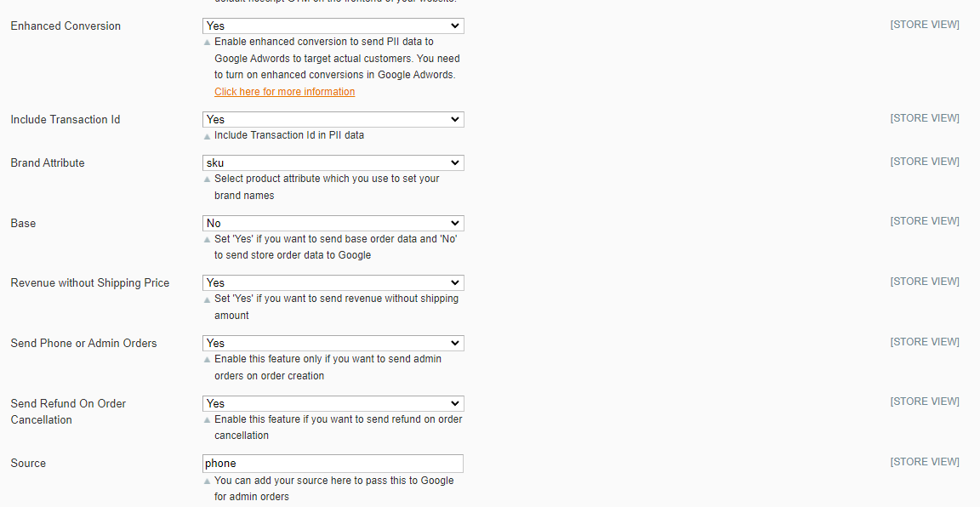Click STORE VIEW scope beside Brand Attribute
This screenshot has width=980, height=507.
tap(925, 162)
